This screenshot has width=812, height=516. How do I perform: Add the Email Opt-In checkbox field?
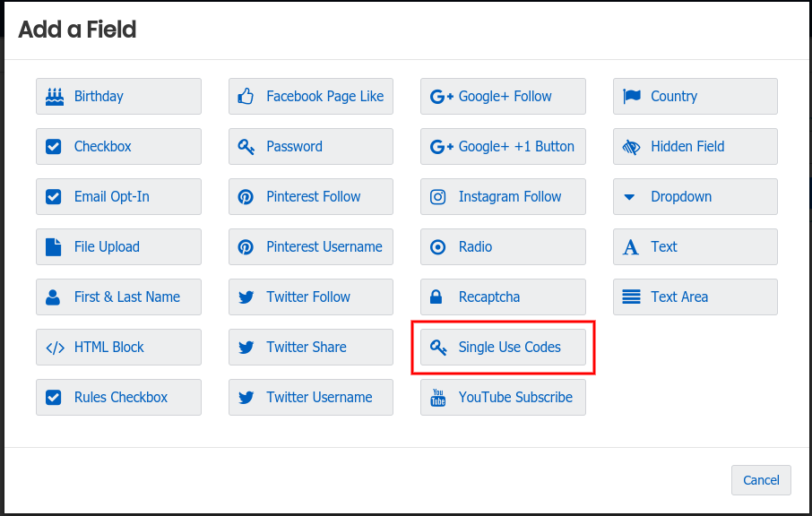[118, 196]
